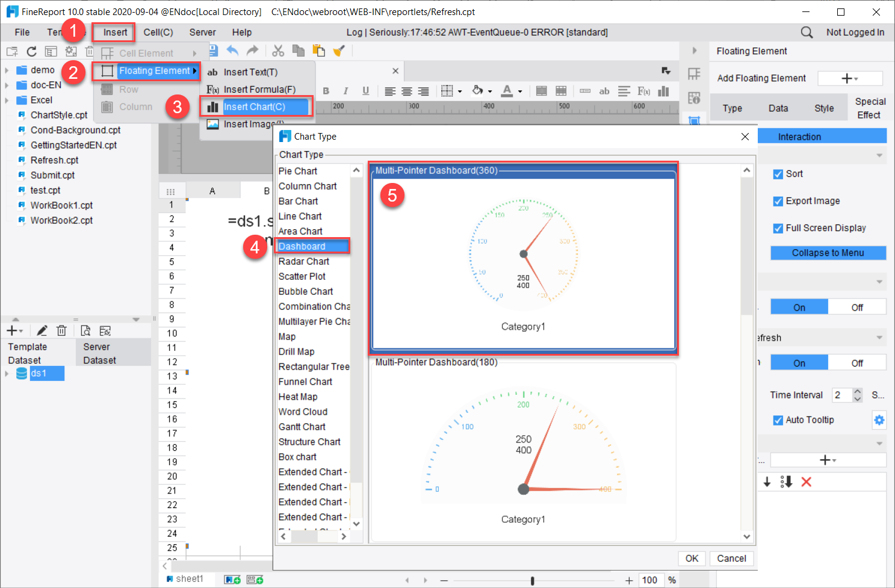Viewport: 895px width, 588px height.
Task: Click Cancel in Chart Type dialog
Action: tap(731, 559)
